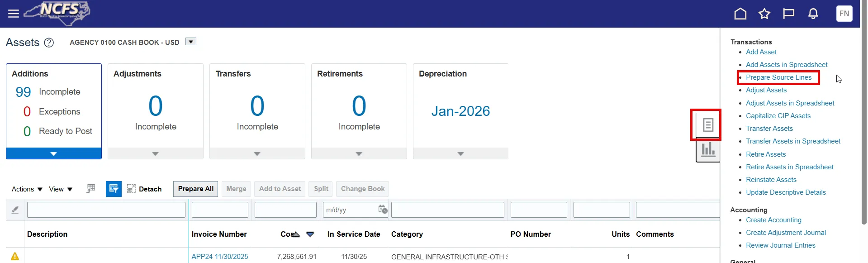Click the Invoice Number filter field
868x263 pixels.
[220, 210]
